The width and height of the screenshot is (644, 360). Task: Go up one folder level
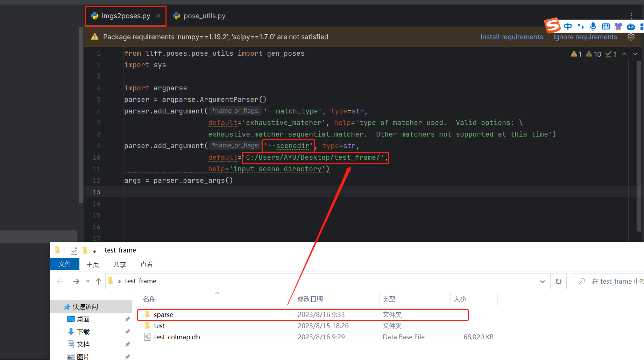tap(99, 281)
